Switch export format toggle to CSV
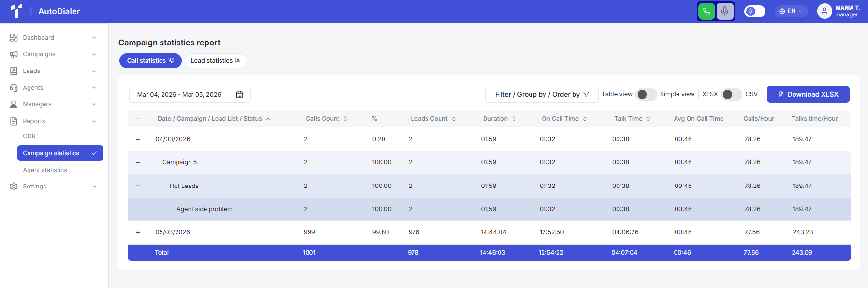Viewport: 868px width, 288px height. (x=731, y=94)
